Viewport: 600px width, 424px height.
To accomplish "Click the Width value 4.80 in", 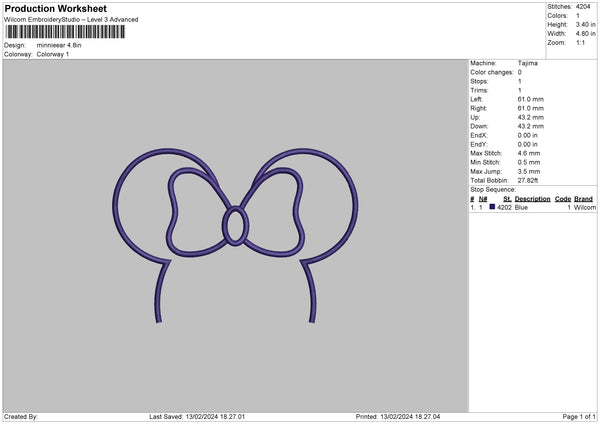I will [586, 34].
